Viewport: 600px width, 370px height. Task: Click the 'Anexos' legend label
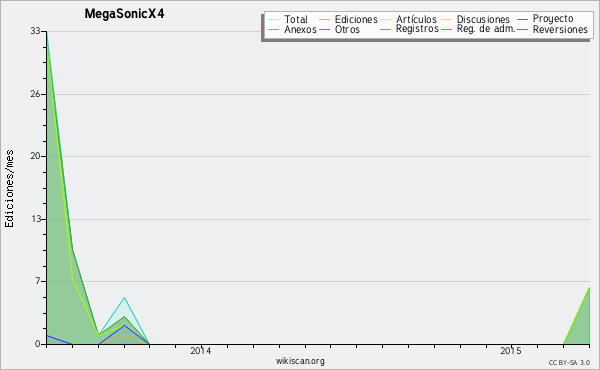pyautogui.click(x=300, y=29)
